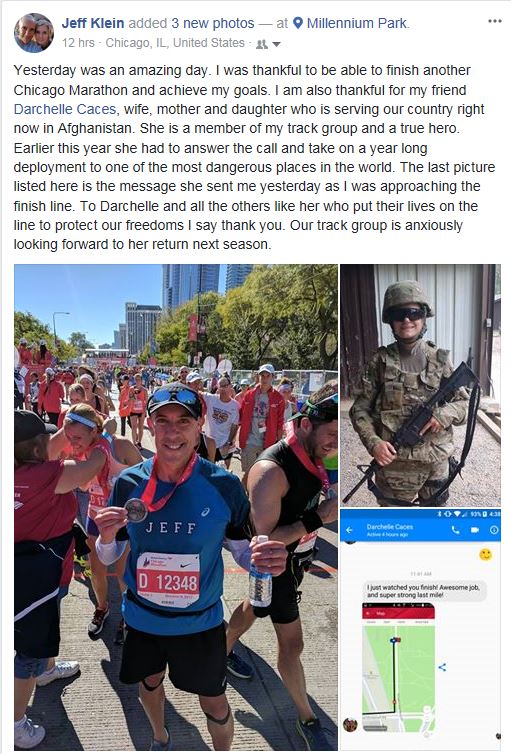
Task: Open the Millennium Park location link
Action: click(357, 23)
